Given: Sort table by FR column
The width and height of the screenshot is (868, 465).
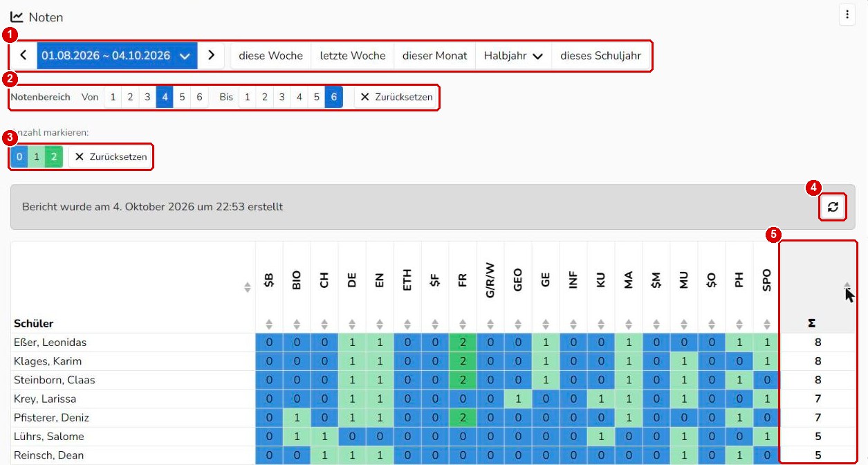Looking at the screenshot, I should (x=463, y=324).
